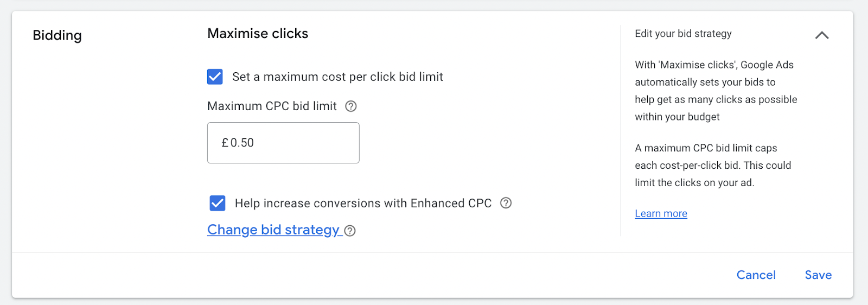The width and height of the screenshot is (868, 305).
Task: Disable the Enhanced CPC conversions checkbox
Action: 218,203
